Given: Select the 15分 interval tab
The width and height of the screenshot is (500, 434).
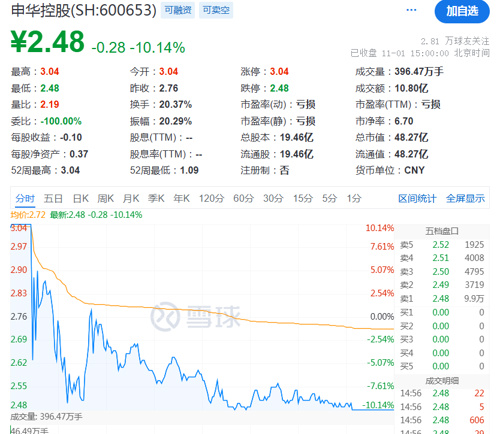Looking at the screenshot, I should pyautogui.click(x=303, y=199).
